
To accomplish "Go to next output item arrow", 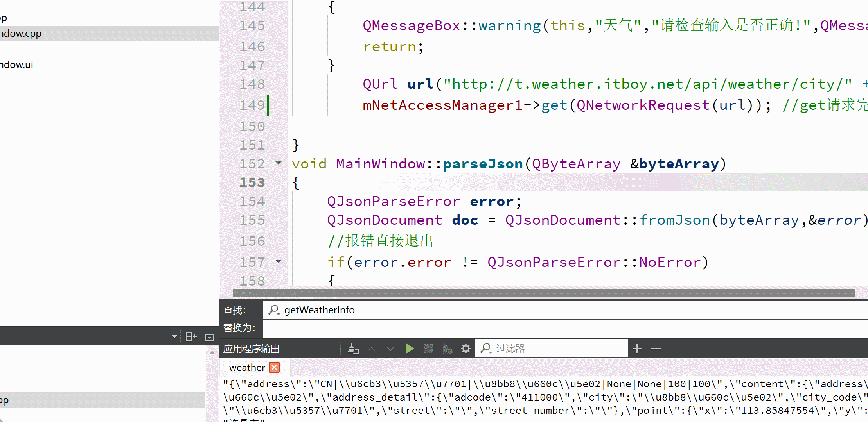I will coord(390,349).
